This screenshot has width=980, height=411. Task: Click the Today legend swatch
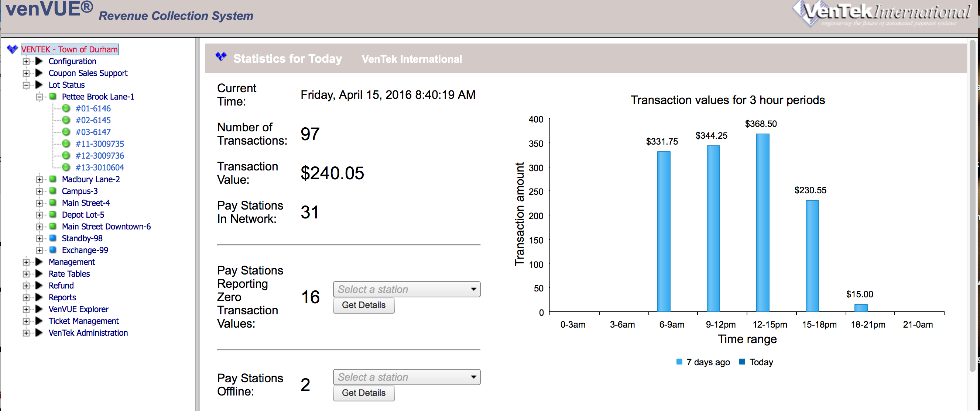click(742, 362)
